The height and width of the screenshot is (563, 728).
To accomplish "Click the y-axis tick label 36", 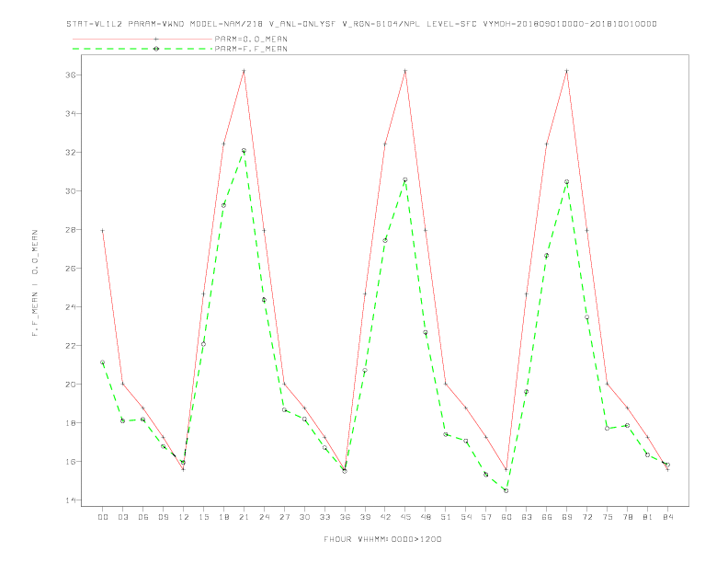I will tap(71, 75).
